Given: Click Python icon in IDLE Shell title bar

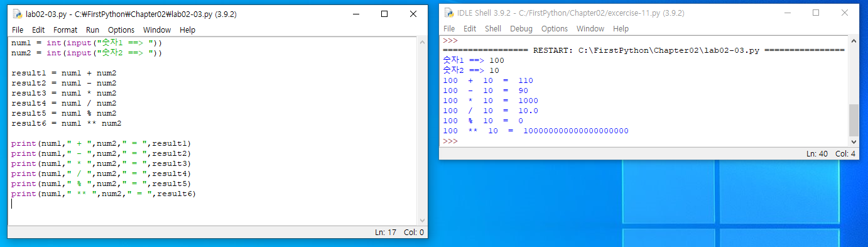Looking at the screenshot, I should [449, 13].
